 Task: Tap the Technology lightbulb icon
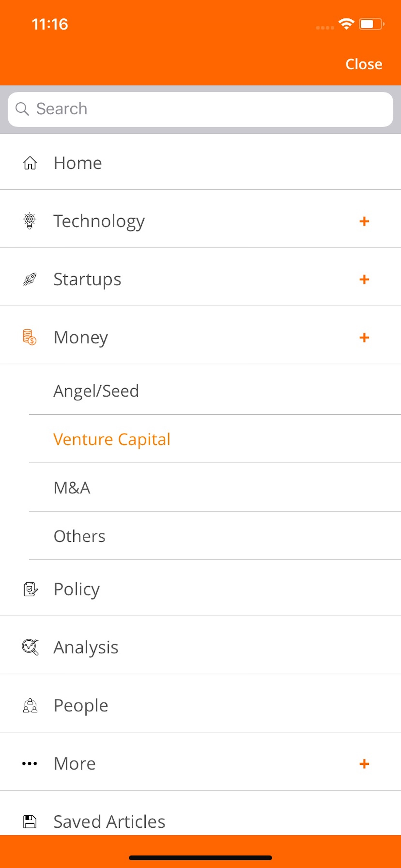point(30,221)
